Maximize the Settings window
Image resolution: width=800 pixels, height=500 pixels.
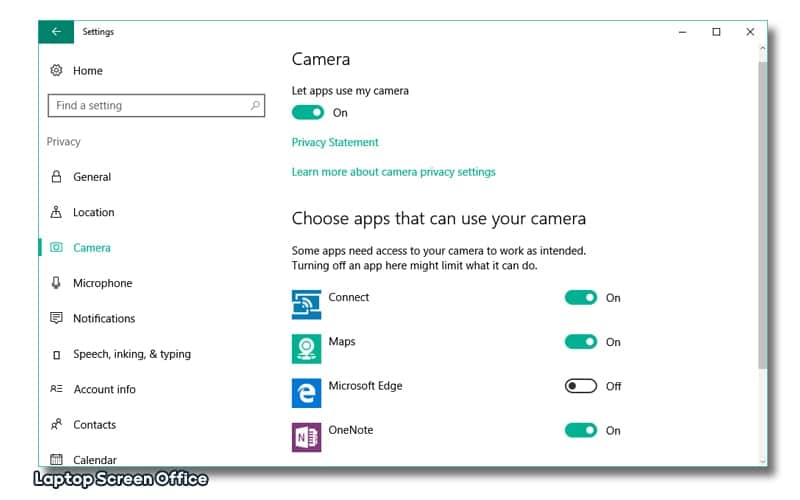pos(716,32)
